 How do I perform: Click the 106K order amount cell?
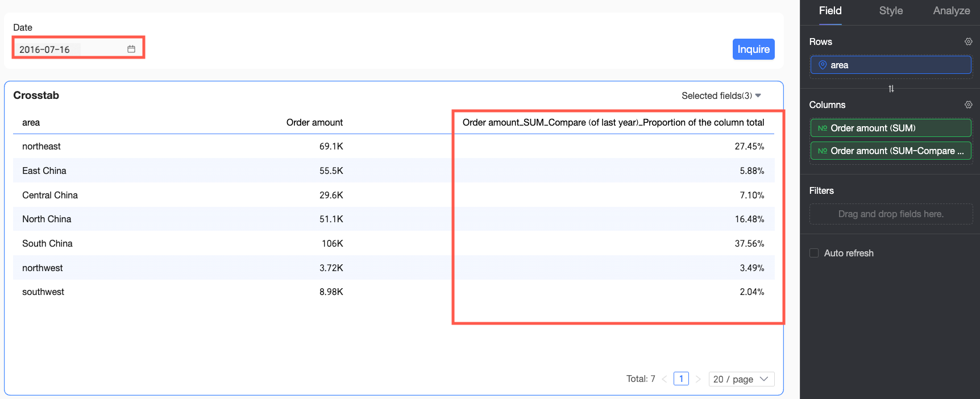pos(332,243)
